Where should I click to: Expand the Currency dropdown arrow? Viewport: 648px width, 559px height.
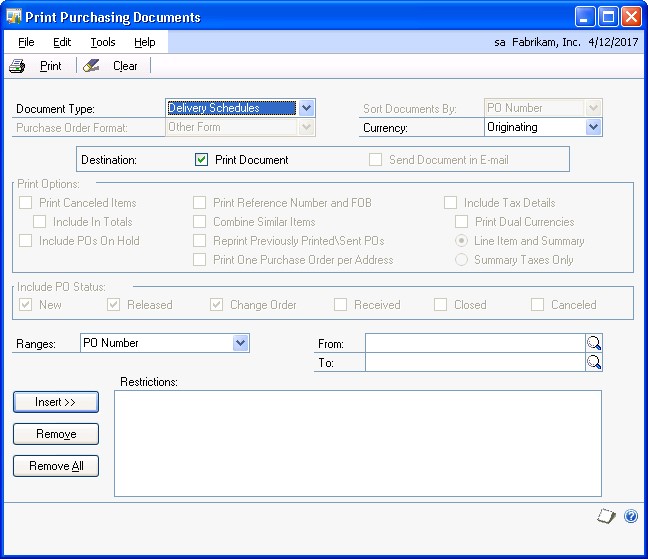pyautogui.click(x=593, y=127)
